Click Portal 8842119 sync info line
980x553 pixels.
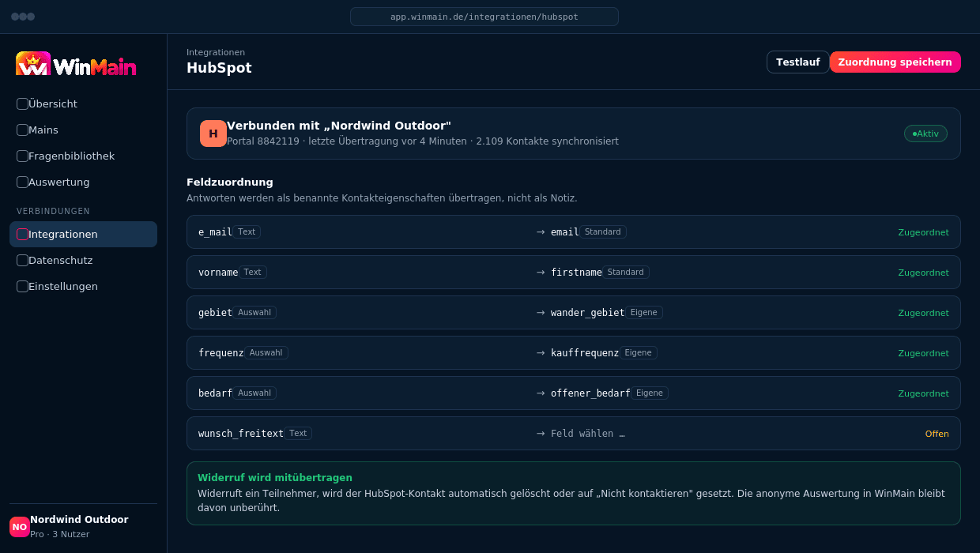423,141
